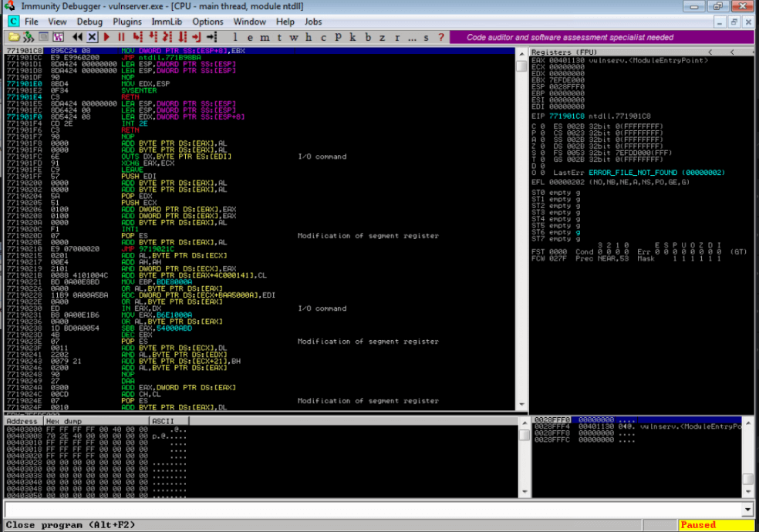Open the Help menu
This screenshot has width=759, height=532.
point(285,22)
